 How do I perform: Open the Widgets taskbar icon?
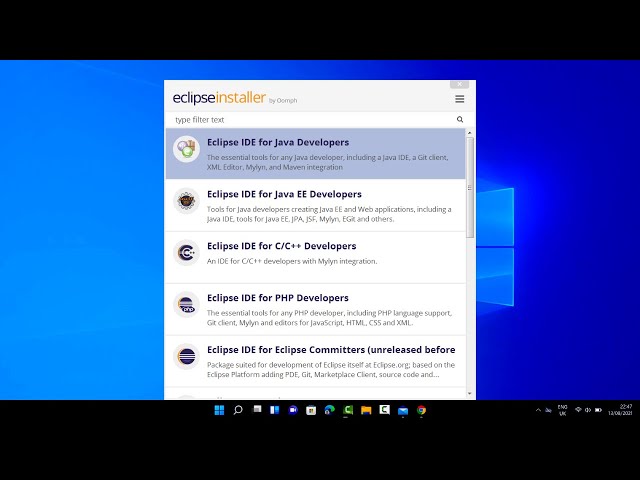tap(275, 410)
